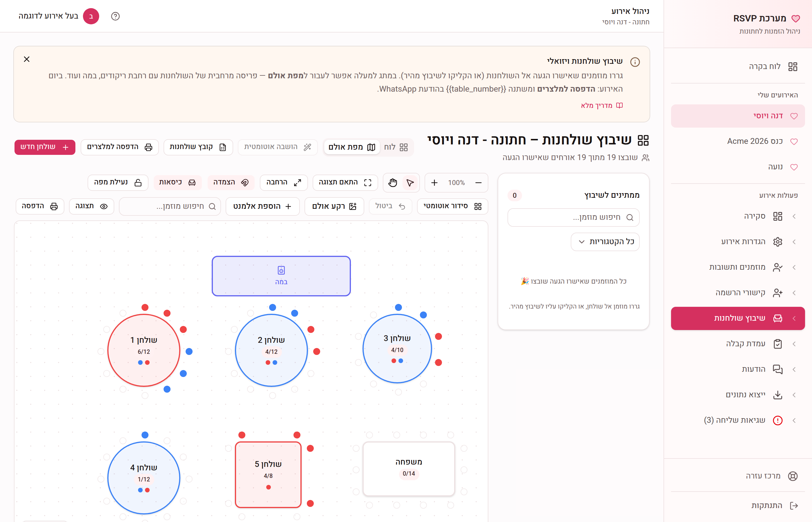
Task: Select the hand pan tool
Action: click(393, 183)
